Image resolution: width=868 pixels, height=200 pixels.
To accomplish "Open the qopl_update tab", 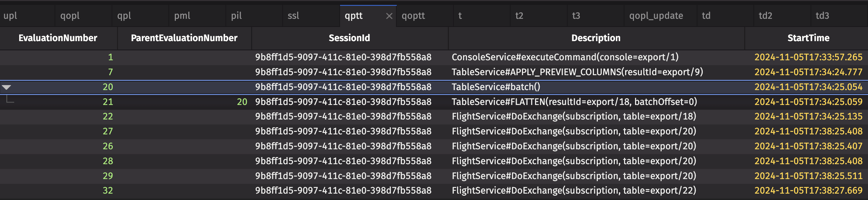I will tap(656, 16).
